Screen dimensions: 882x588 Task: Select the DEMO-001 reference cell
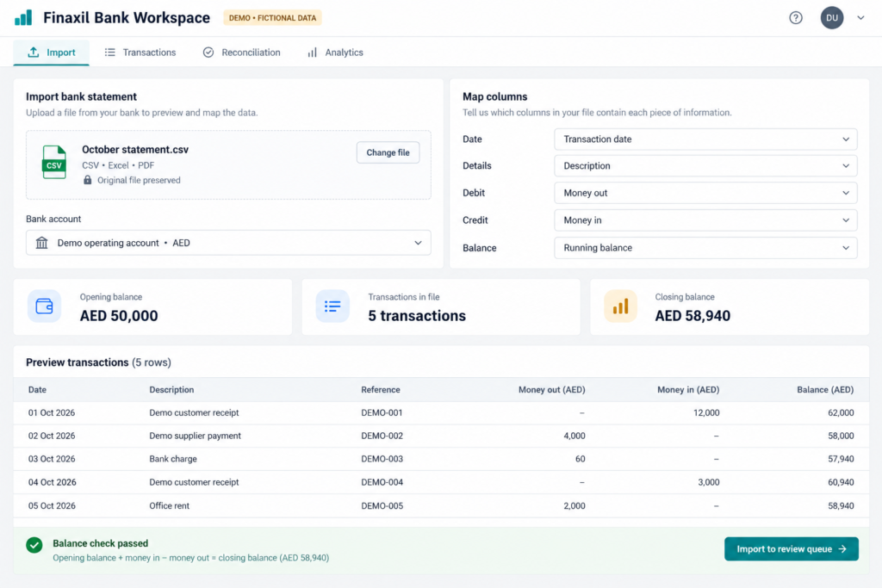[382, 412]
